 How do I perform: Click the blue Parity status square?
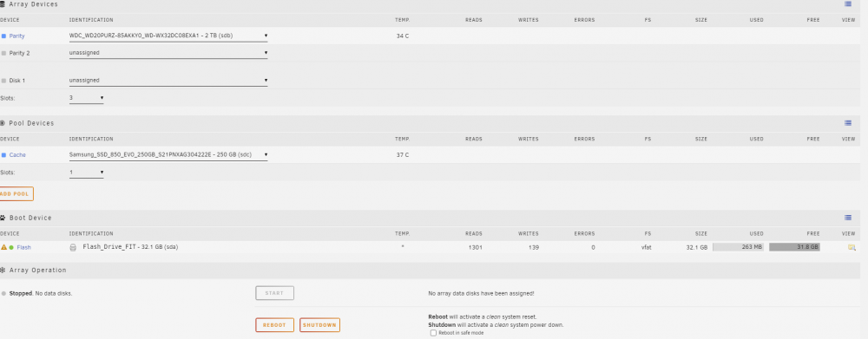3,36
